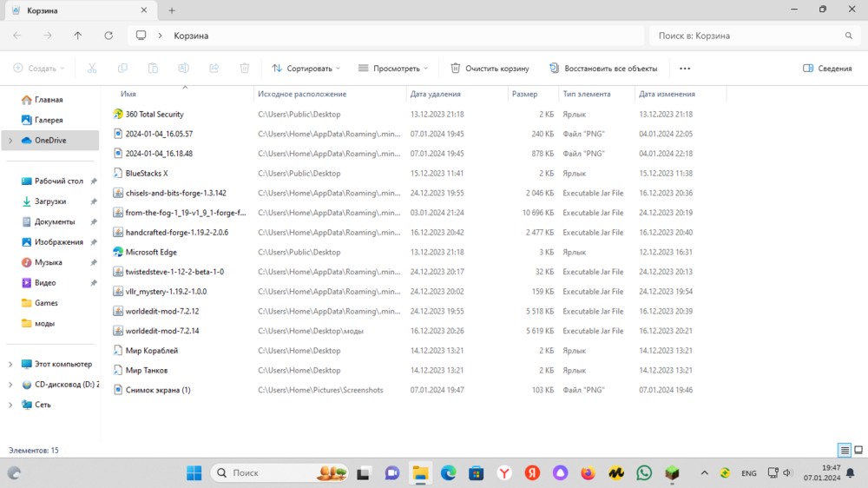868x488 pixels.
Task: Go forward with the right arrow
Action: [x=48, y=36]
